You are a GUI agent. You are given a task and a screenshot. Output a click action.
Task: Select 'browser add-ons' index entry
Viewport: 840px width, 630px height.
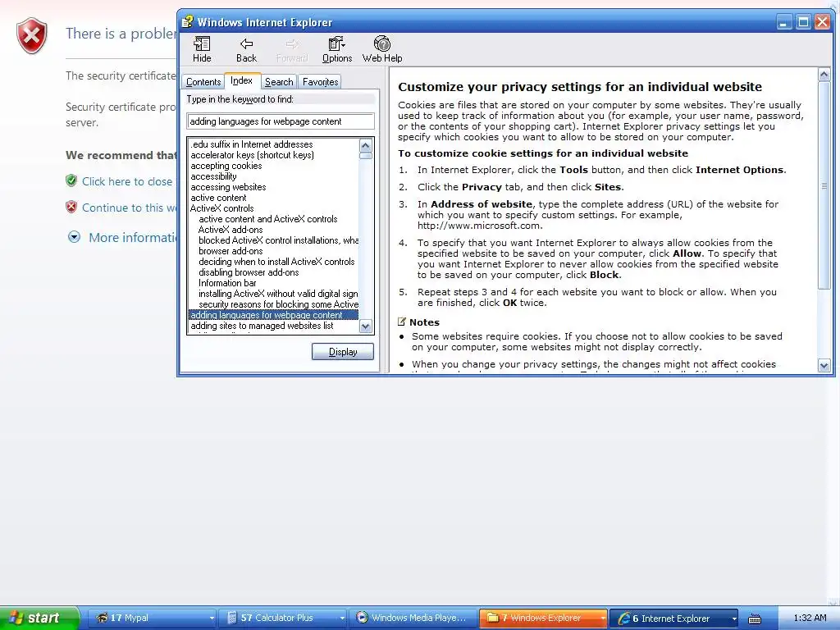click(x=231, y=251)
